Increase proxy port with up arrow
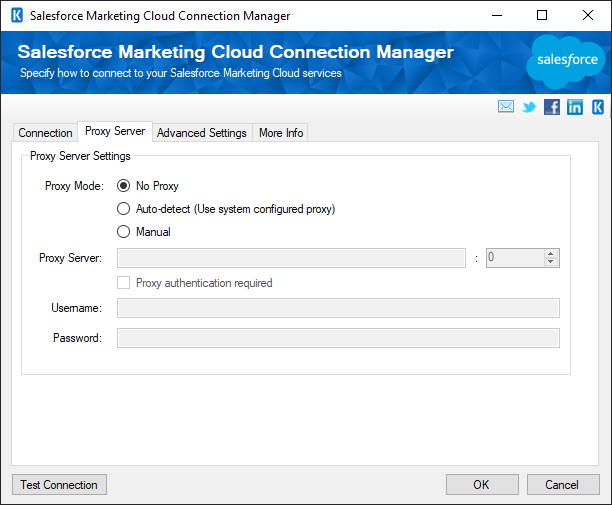Screen dimensions: 612x505 (x=551, y=254)
